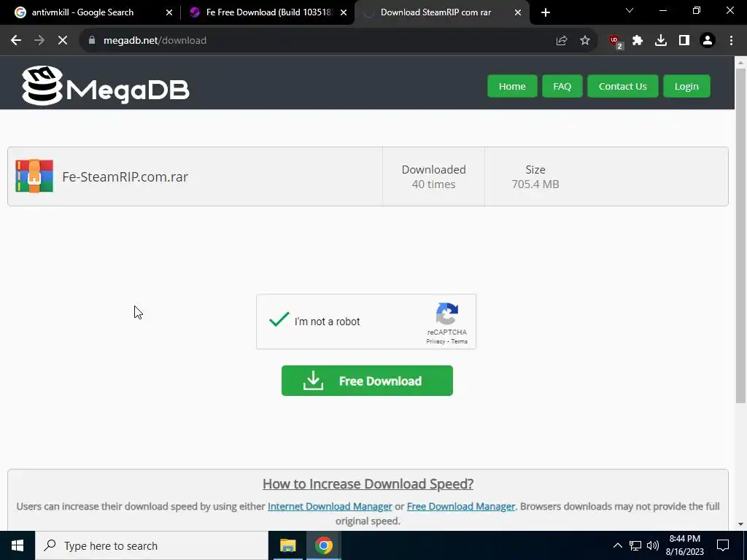Click the Login button
The image size is (747, 560).
pos(686,86)
